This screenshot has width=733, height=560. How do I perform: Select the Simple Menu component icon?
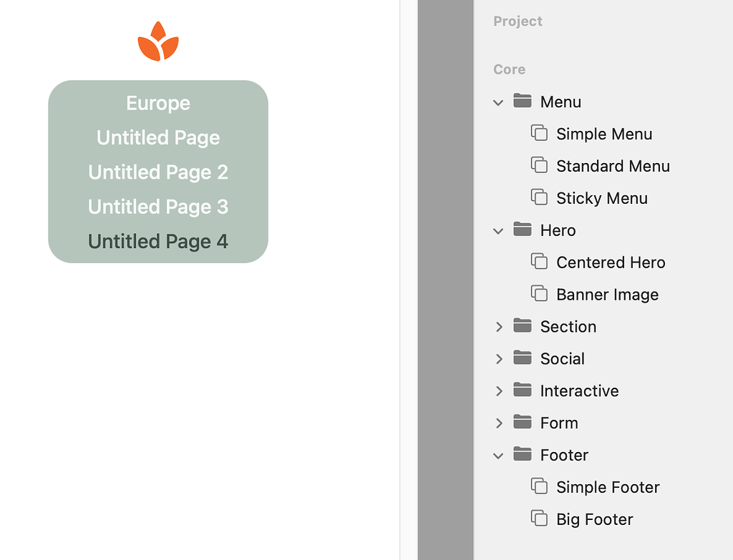pyautogui.click(x=540, y=134)
